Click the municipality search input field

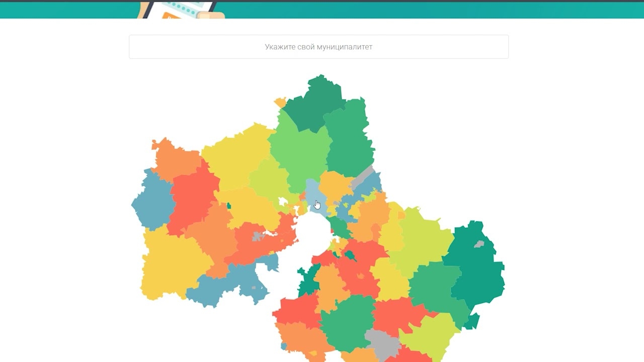[x=318, y=47]
